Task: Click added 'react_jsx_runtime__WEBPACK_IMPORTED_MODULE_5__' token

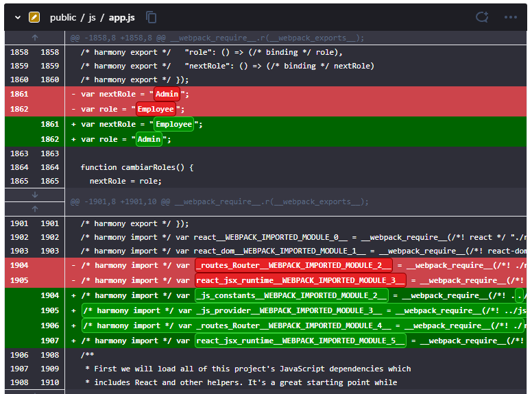Action: [x=300, y=341]
